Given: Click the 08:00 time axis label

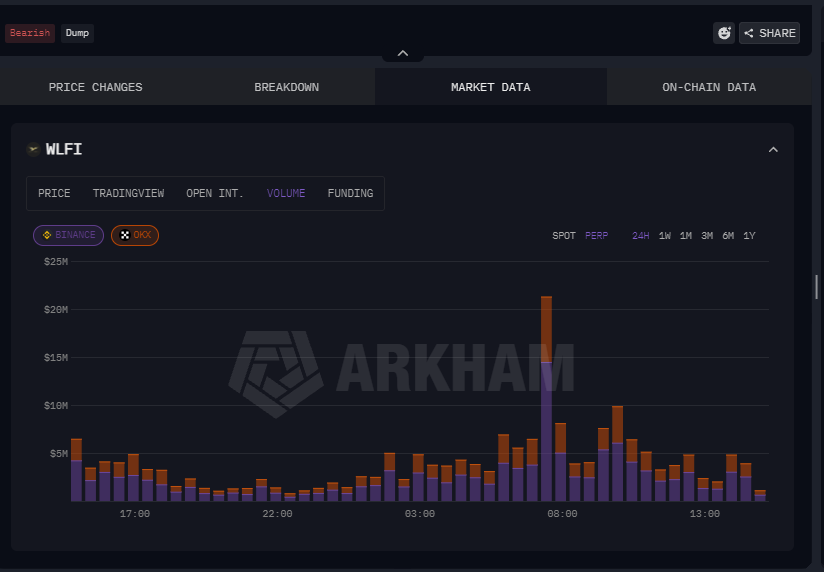Looking at the screenshot, I should pos(562,514).
